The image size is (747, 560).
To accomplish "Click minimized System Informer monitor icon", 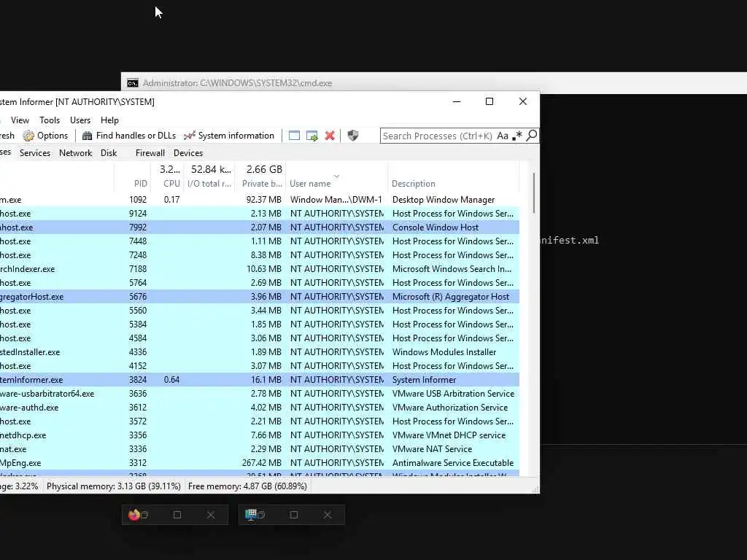I will pyautogui.click(x=251, y=515).
